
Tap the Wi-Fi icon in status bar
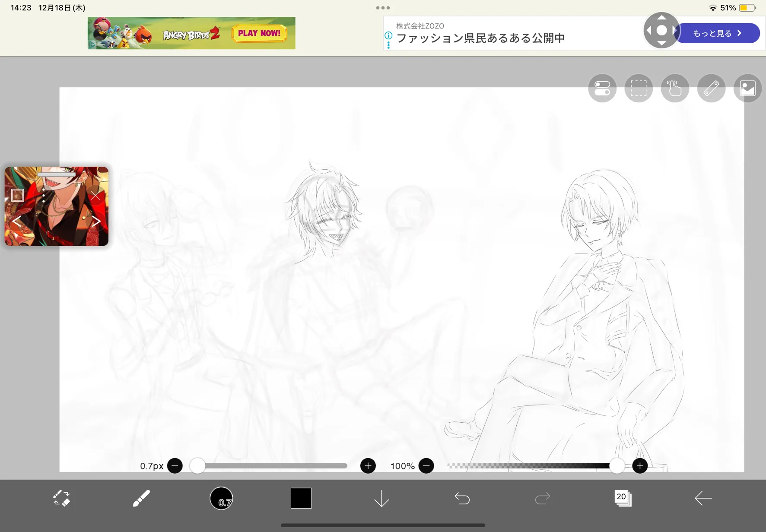tap(713, 8)
